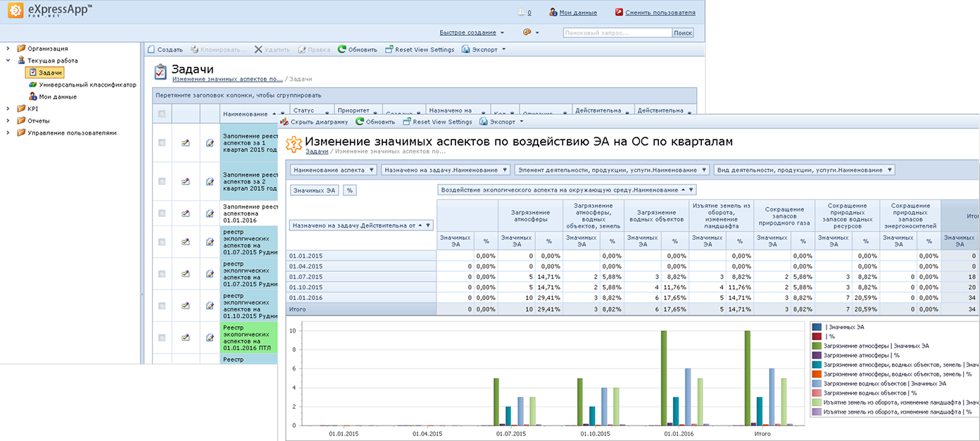Image resolution: width=980 pixels, height=441 pixels.
Task: Open Назначено на задачу.Наименование filter field
Action: 445,170
